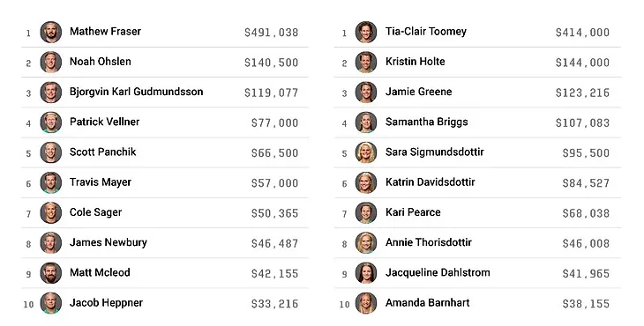The height and width of the screenshot is (326, 644).
Task: Open Bjorgvin Karl Gudmundsson's name link
Action: point(137,92)
